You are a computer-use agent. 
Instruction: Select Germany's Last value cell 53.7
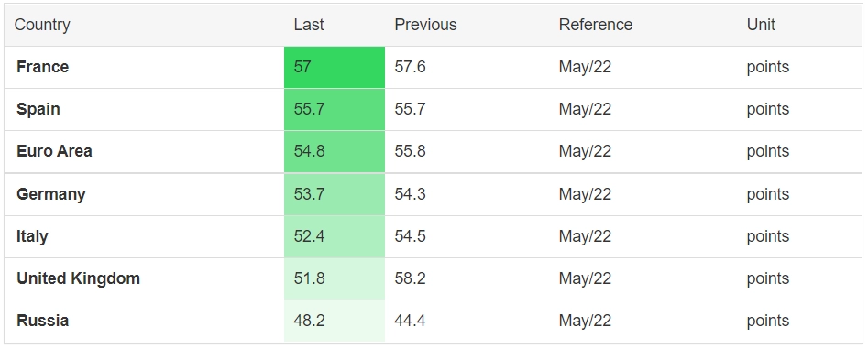(x=335, y=195)
